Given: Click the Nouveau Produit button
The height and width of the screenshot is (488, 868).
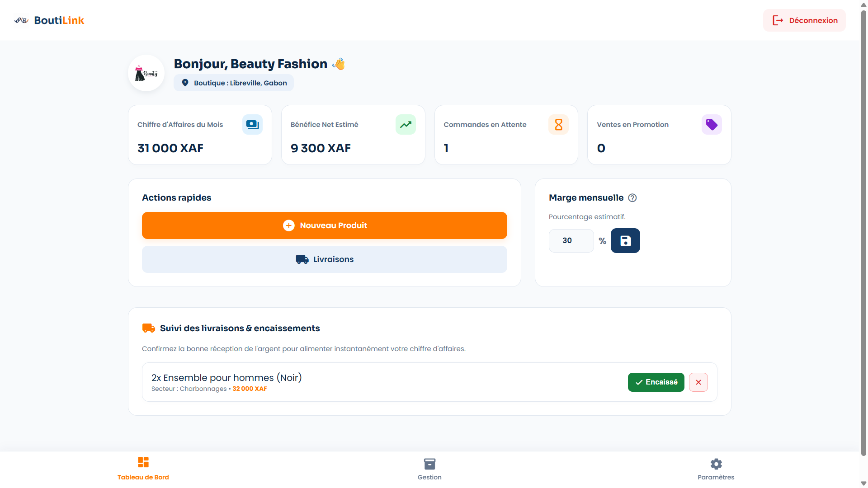Looking at the screenshot, I should pos(325,225).
